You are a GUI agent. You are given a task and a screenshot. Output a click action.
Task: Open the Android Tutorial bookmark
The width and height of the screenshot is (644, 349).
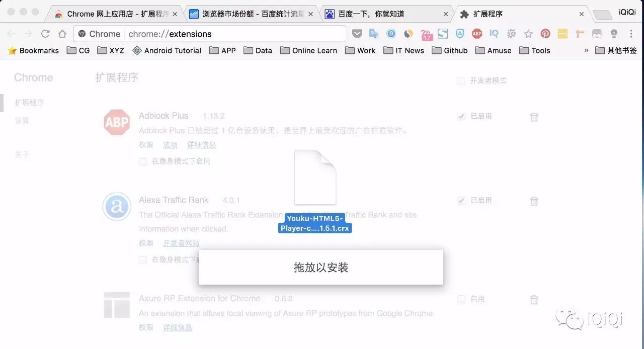pyautogui.click(x=167, y=50)
